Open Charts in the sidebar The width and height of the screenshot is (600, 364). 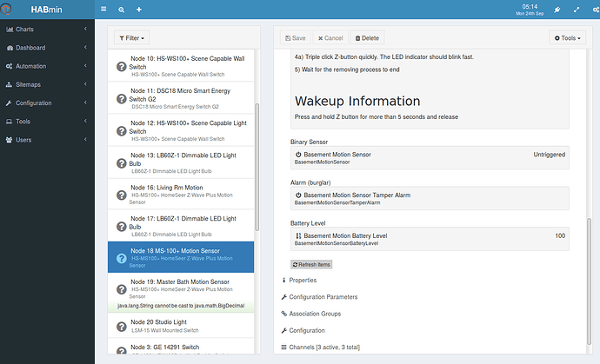(x=24, y=30)
